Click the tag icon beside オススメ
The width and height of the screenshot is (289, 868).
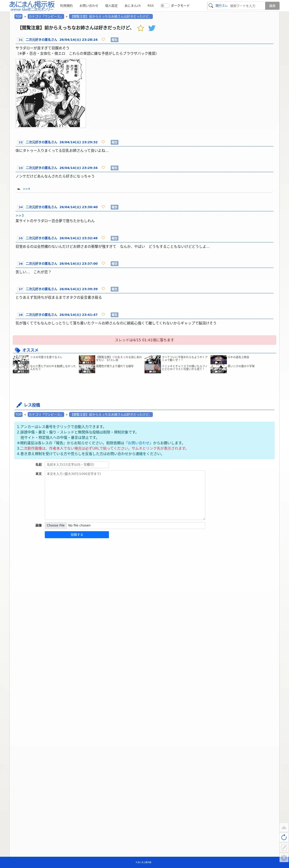click(18, 350)
